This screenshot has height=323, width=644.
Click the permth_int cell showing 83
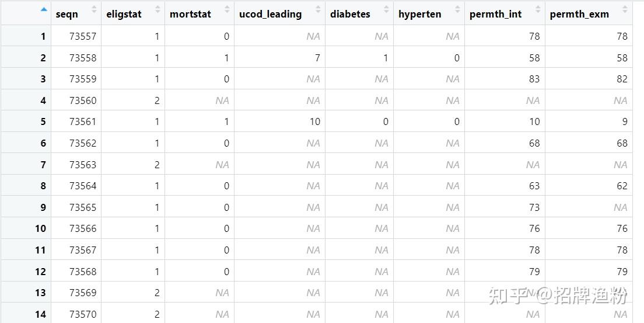534,79
